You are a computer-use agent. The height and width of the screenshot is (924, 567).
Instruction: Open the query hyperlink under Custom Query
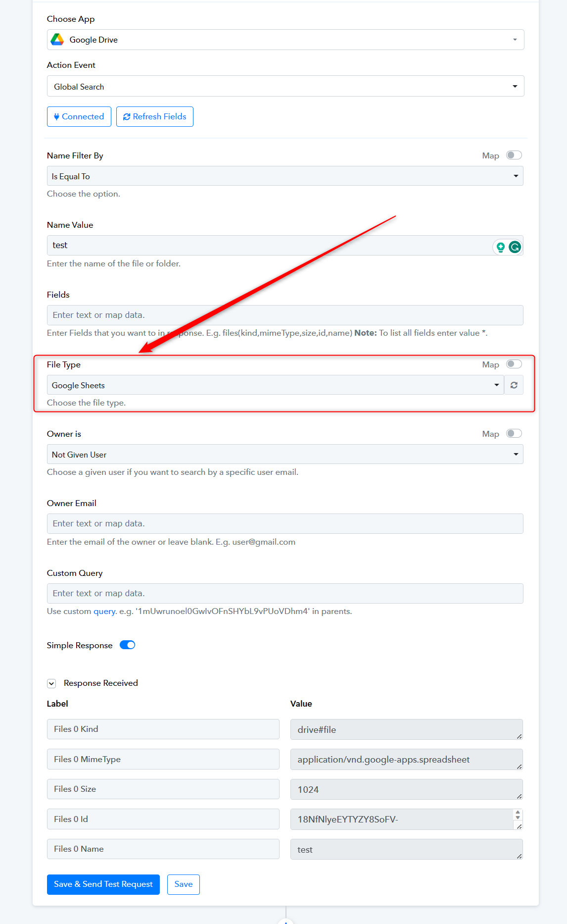(x=104, y=612)
